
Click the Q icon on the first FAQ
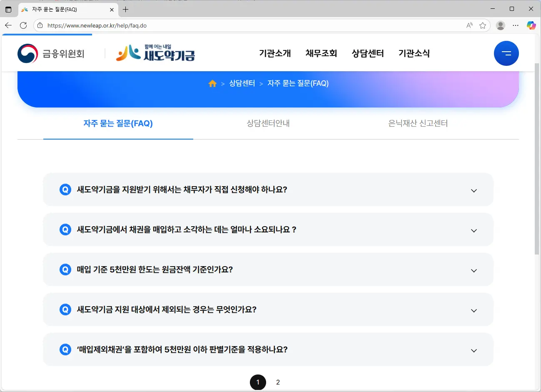[x=65, y=190]
